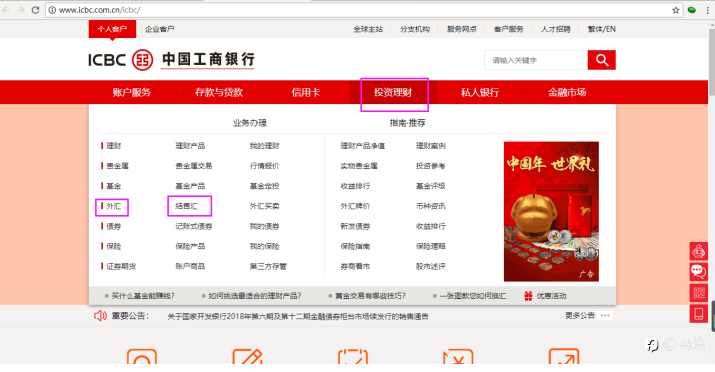Open the chat bubble floating icon
The image size is (715, 372).
[698, 272]
